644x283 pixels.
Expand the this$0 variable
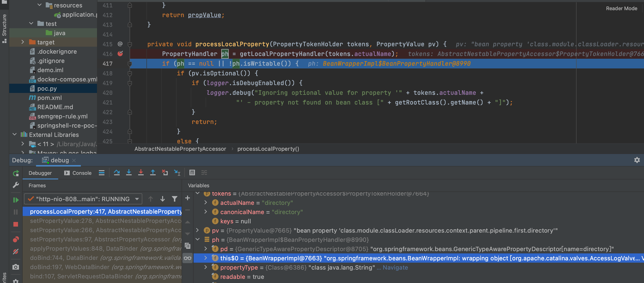tap(206, 258)
